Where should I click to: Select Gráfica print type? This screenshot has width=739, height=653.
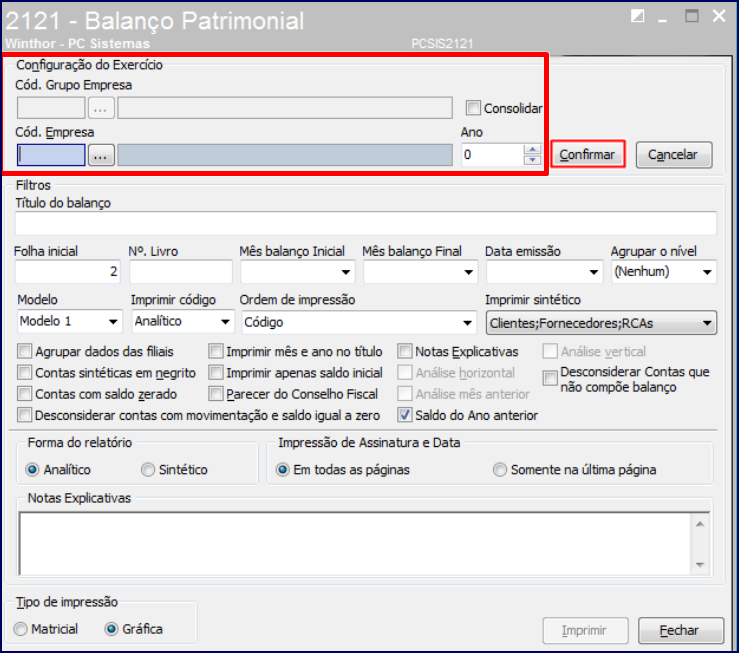click(112, 629)
